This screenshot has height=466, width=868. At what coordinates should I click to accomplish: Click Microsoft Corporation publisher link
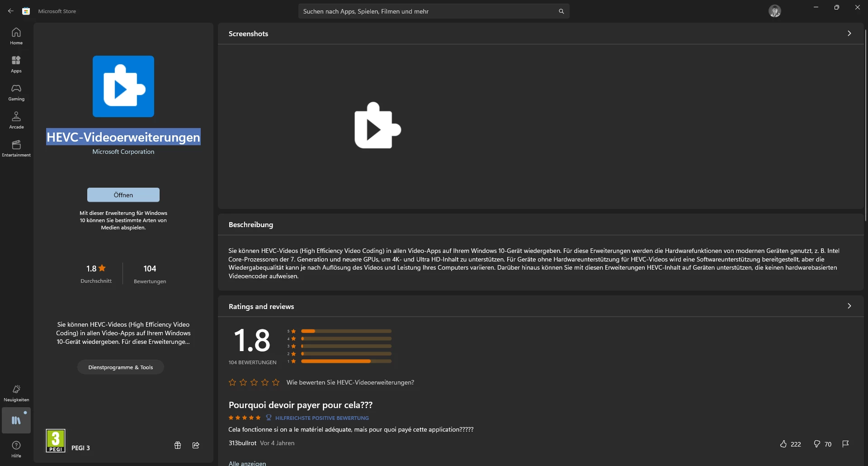pos(123,152)
